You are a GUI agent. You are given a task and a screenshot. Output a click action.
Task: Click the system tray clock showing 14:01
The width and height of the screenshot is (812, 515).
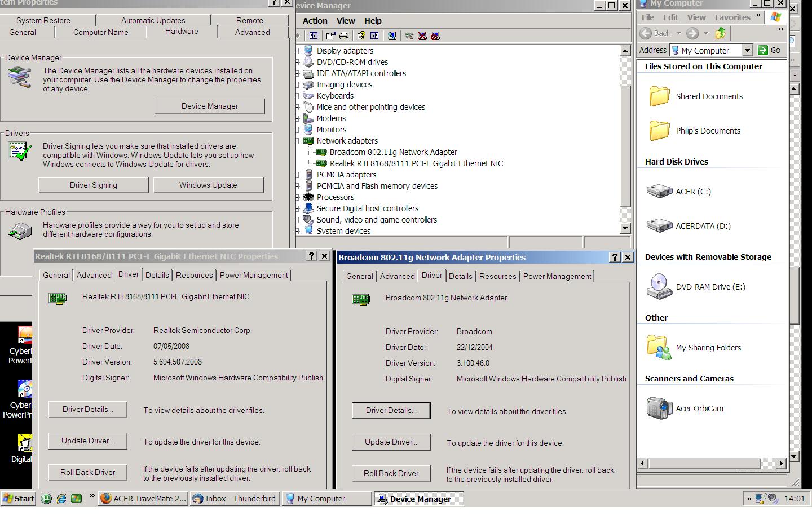pos(795,499)
